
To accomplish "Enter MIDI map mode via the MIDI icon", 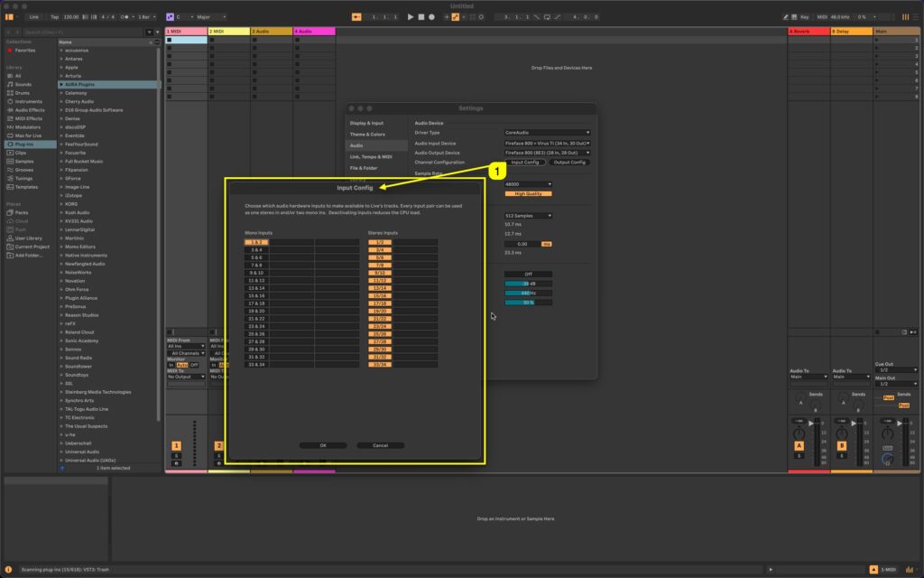I will pyautogui.click(x=823, y=15).
